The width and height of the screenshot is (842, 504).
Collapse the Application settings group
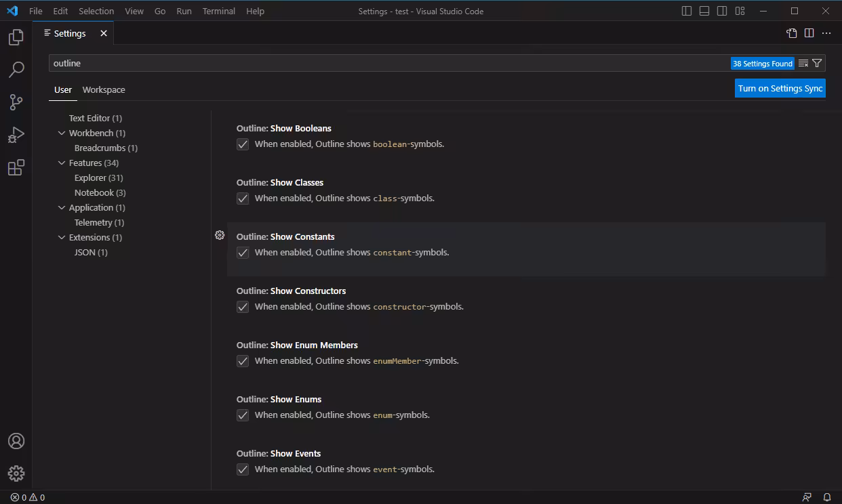pyautogui.click(x=62, y=207)
